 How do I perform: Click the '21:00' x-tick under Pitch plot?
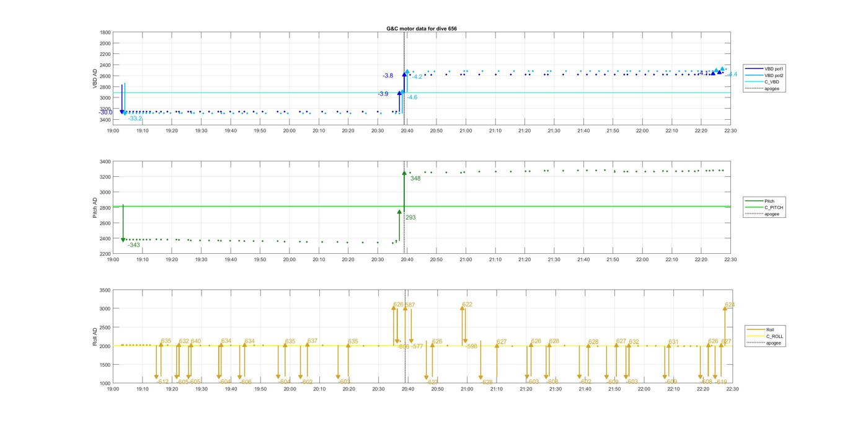pyautogui.click(x=466, y=260)
